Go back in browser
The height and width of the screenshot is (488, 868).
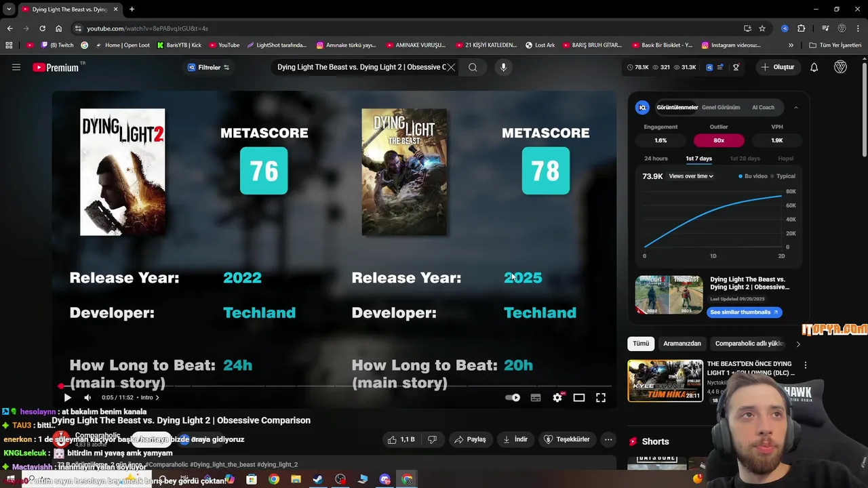point(9,28)
